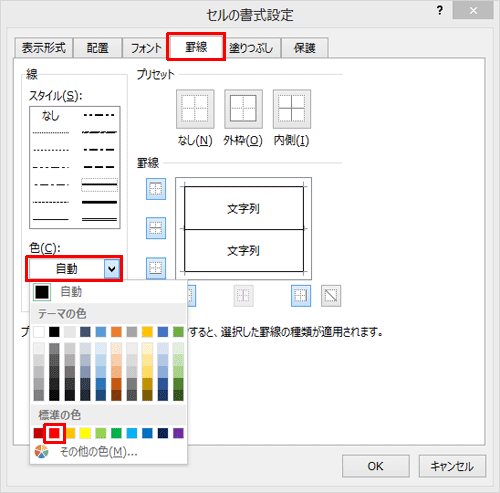Toggle the bottom border button
The image size is (500, 493).
point(156,268)
